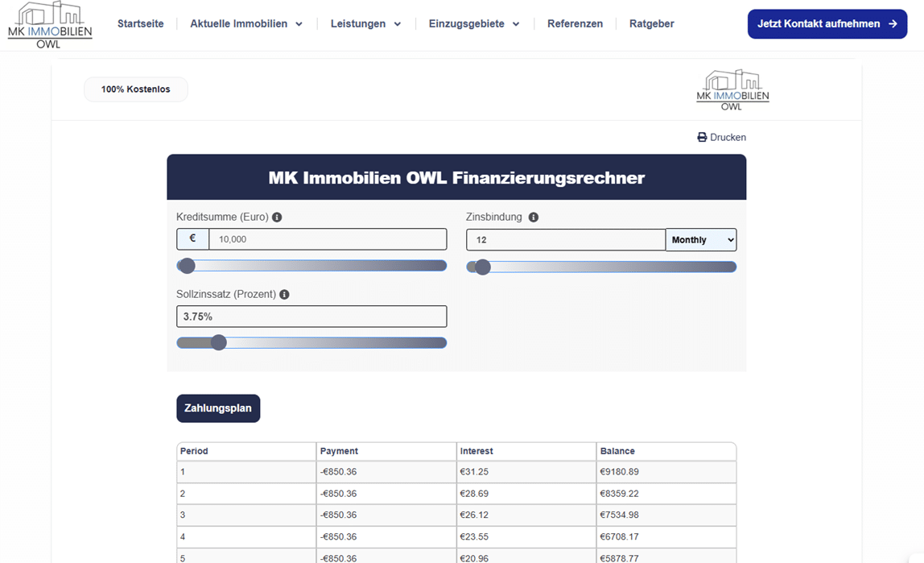Click the interest cell €31.25
The width and height of the screenshot is (924, 563).
tap(526, 472)
